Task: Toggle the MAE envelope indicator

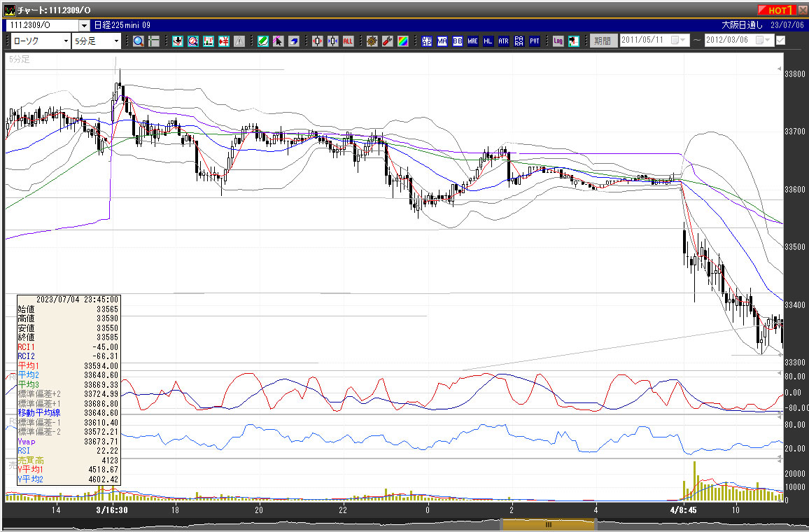Action: tap(472, 41)
